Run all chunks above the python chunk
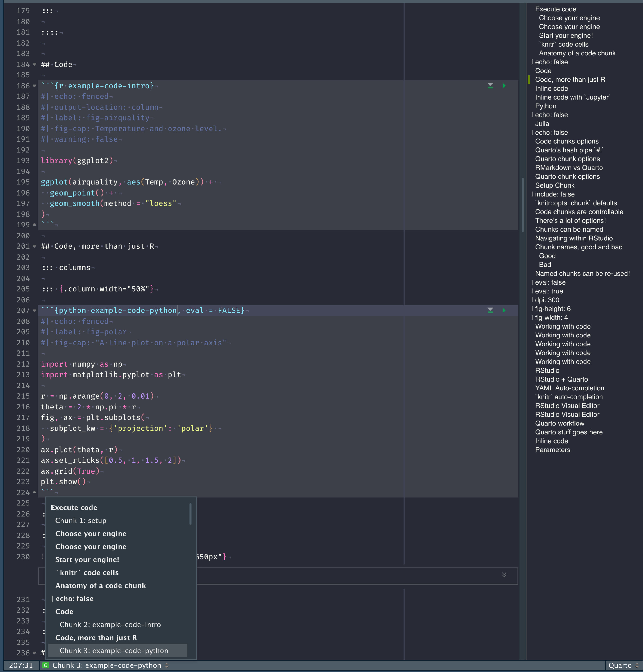The width and height of the screenshot is (643, 672). coord(490,310)
